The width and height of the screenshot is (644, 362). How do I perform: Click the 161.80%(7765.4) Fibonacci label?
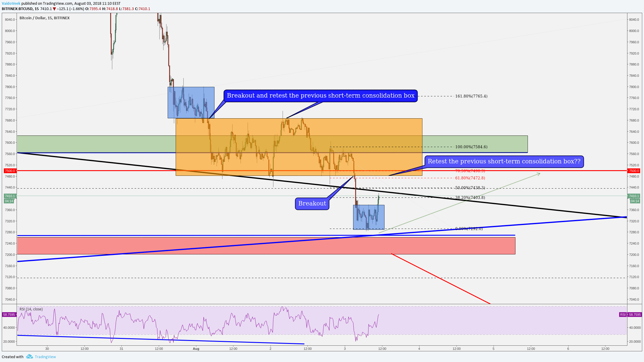pyautogui.click(x=471, y=96)
